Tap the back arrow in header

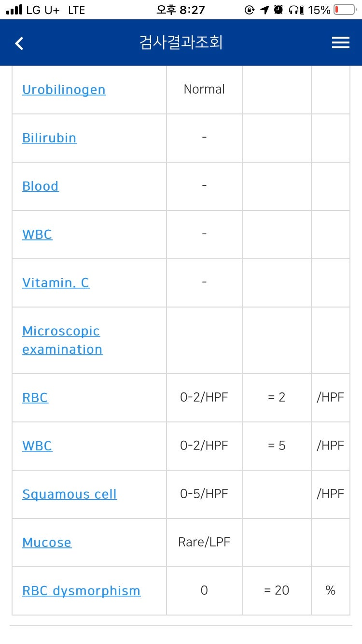point(19,43)
